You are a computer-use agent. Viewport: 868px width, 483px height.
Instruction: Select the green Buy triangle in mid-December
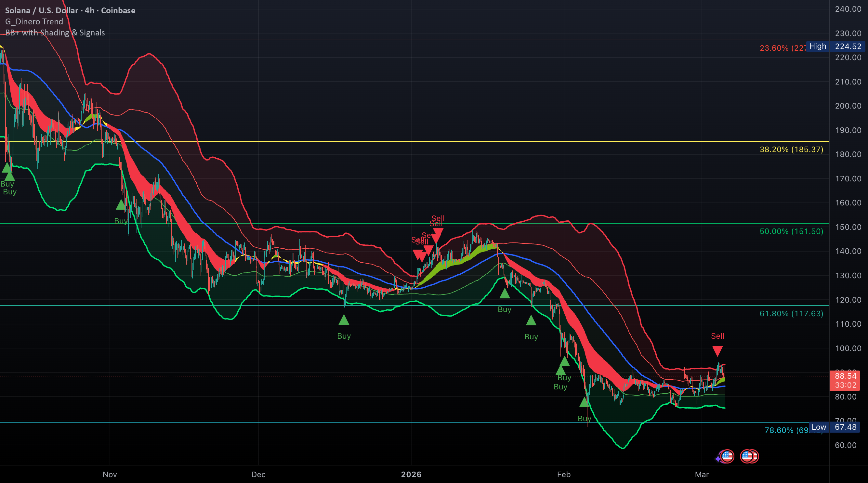[x=344, y=320]
